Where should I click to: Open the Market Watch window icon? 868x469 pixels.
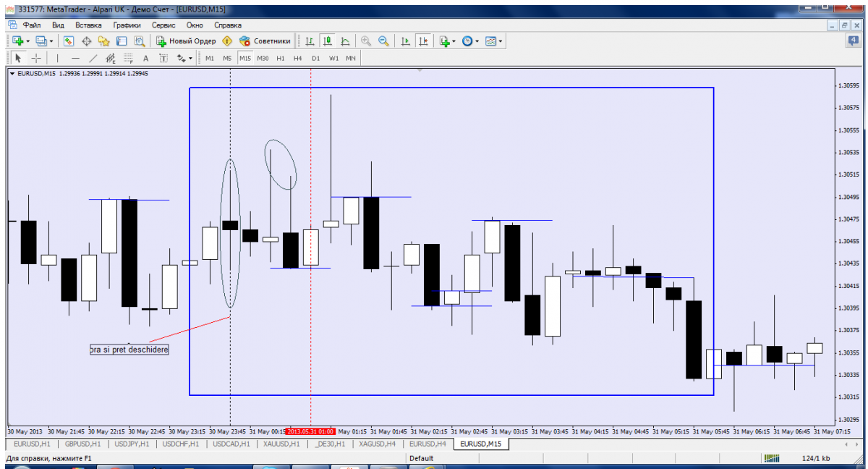click(x=69, y=41)
